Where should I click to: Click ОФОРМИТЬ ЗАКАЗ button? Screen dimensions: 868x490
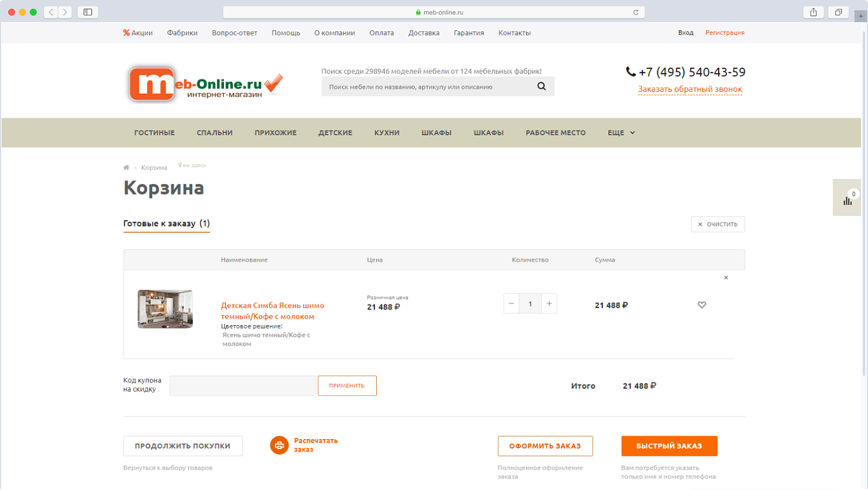click(545, 446)
